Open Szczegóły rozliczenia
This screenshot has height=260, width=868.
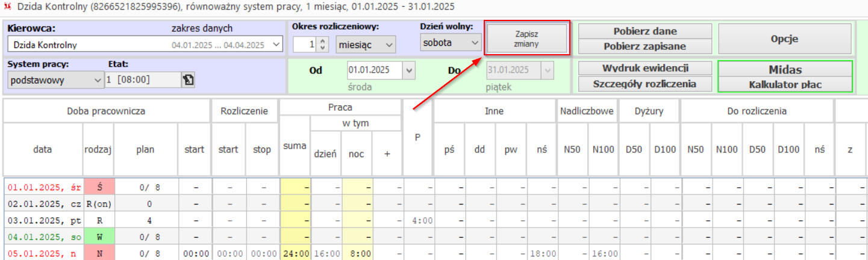(x=645, y=84)
